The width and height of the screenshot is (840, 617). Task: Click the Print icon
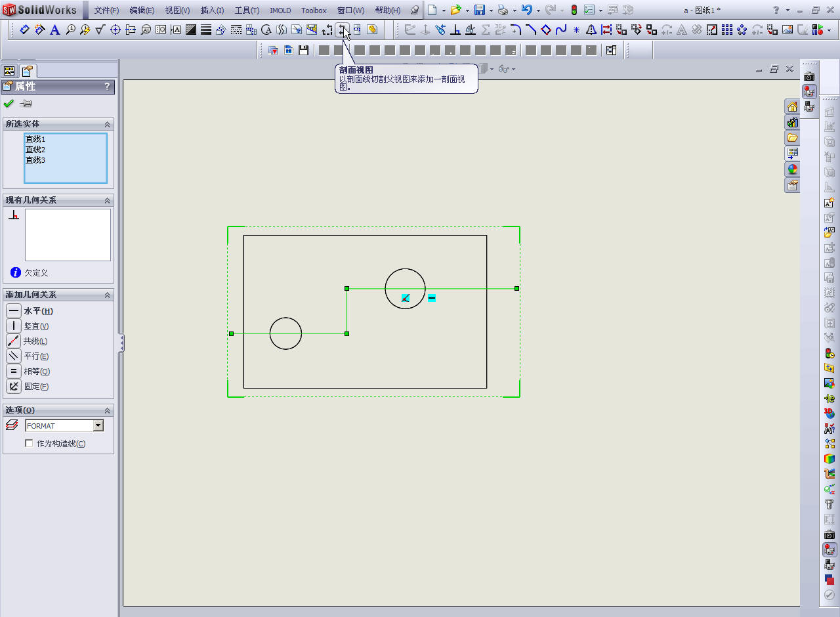pos(503,10)
